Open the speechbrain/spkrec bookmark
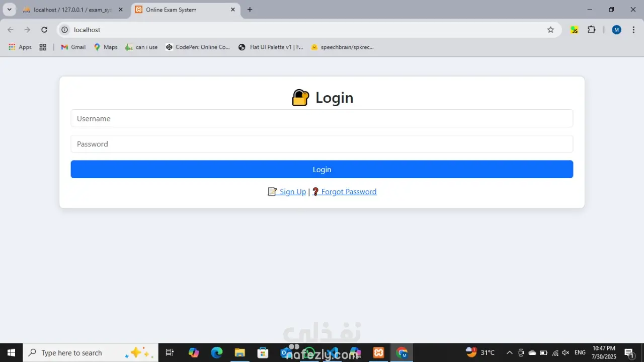This screenshot has height=362, width=644. [342, 47]
